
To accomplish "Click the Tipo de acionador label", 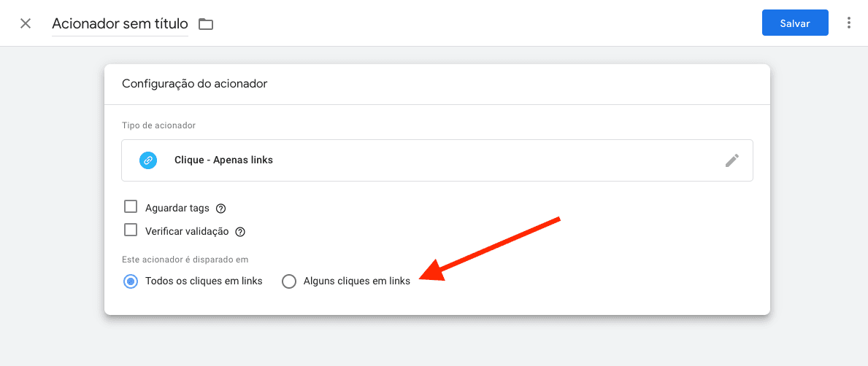I will (158, 125).
